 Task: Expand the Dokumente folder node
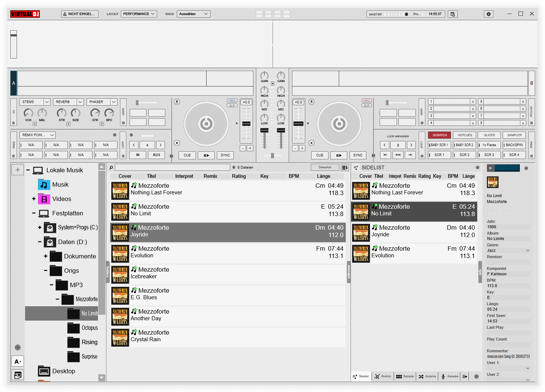(x=46, y=256)
